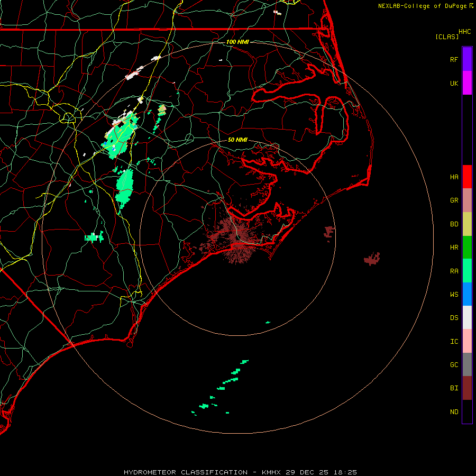Click the brown echo near 50 NMI ring east
This screenshot has width=476, height=476.
(329, 233)
